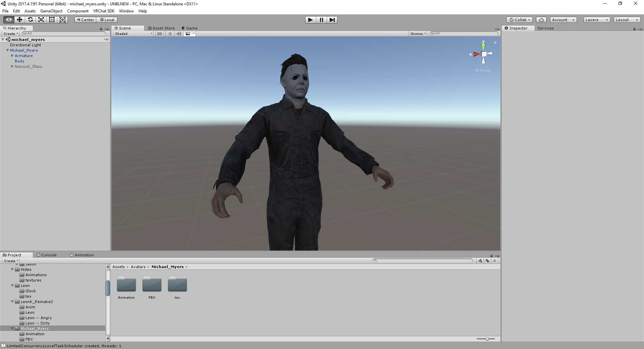Switch to the Console tab
Viewport: 644px width, 349px height.
click(x=47, y=255)
